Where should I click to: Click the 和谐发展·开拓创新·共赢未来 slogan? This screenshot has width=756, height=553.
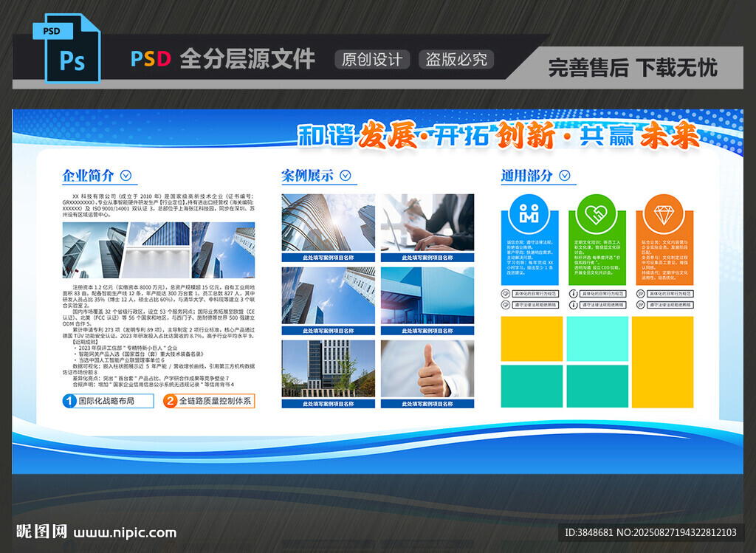tap(498, 134)
